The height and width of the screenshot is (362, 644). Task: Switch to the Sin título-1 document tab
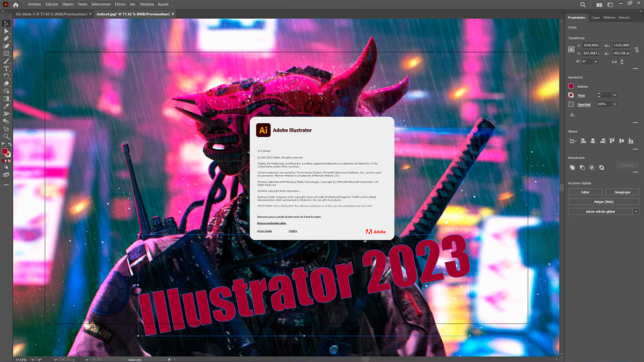pos(52,14)
